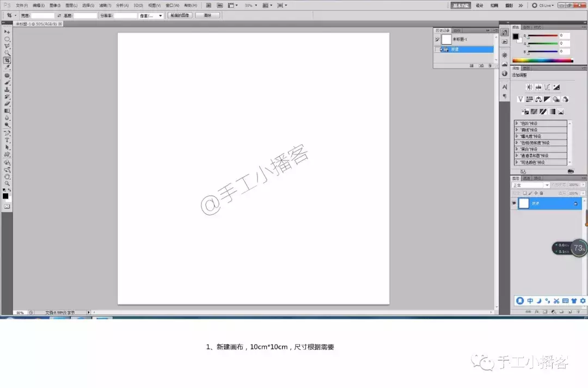Swap width and height values

(59, 16)
